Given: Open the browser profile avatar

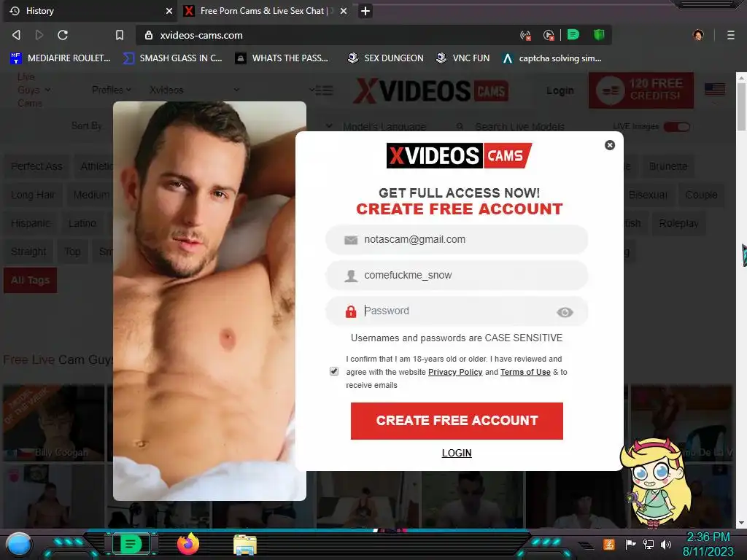Looking at the screenshot, I should 698,35.
